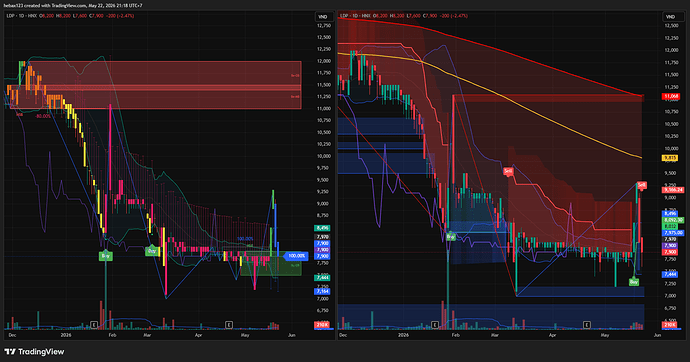Click the hebax123 snapshot caption at top
Image resolution: width=690 pixels, height=362 pixels.
(x=73, y=6)
